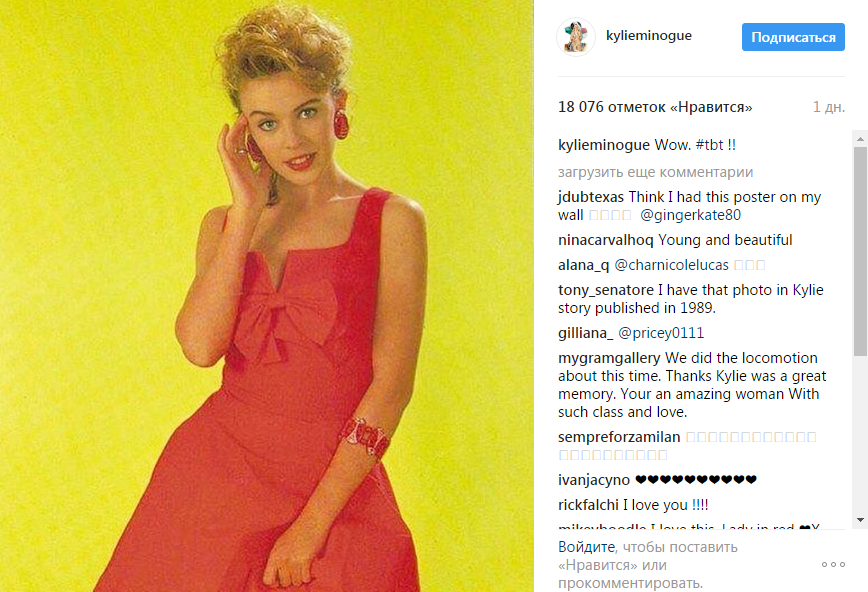Open the 18 076 likes count

tap(655, 107)
